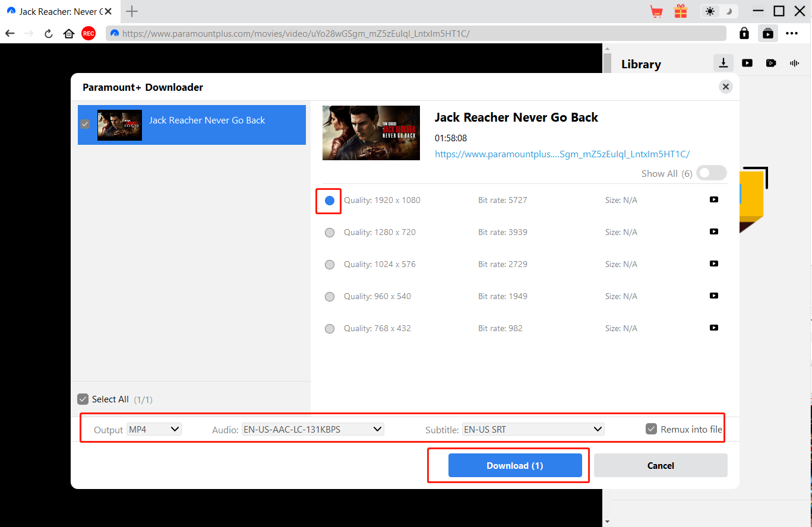Toggle the Select All checkbox
The image size is (812, 527).
[x=83, y=399]
